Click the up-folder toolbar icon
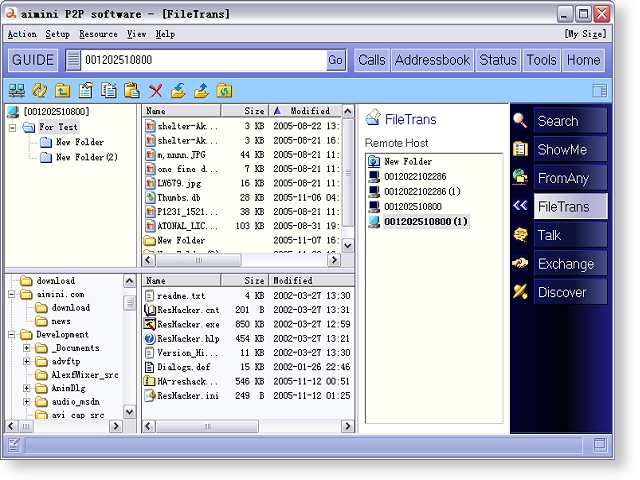Image resolution: width=640 pixels, height=480 pixels. tap(63, 91)
